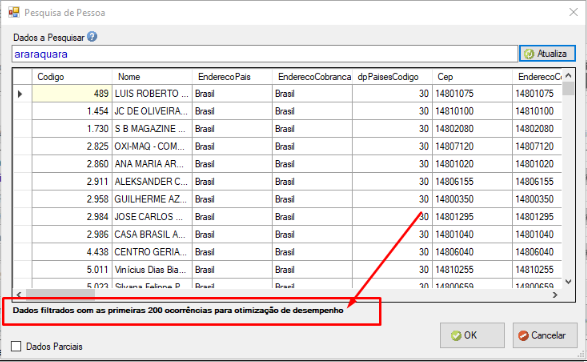
Task: Click the help icon beside Dados a Pesquisar
Action: tap(92, 37)
